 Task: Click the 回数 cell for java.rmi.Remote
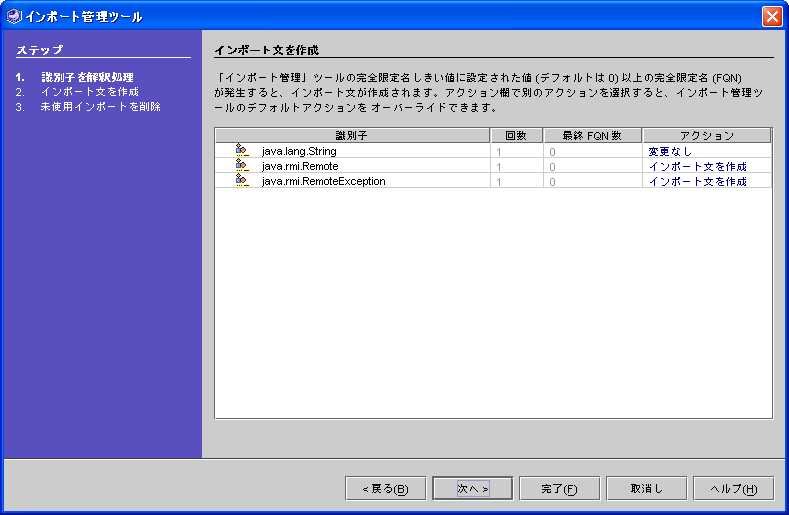point(516,166)
